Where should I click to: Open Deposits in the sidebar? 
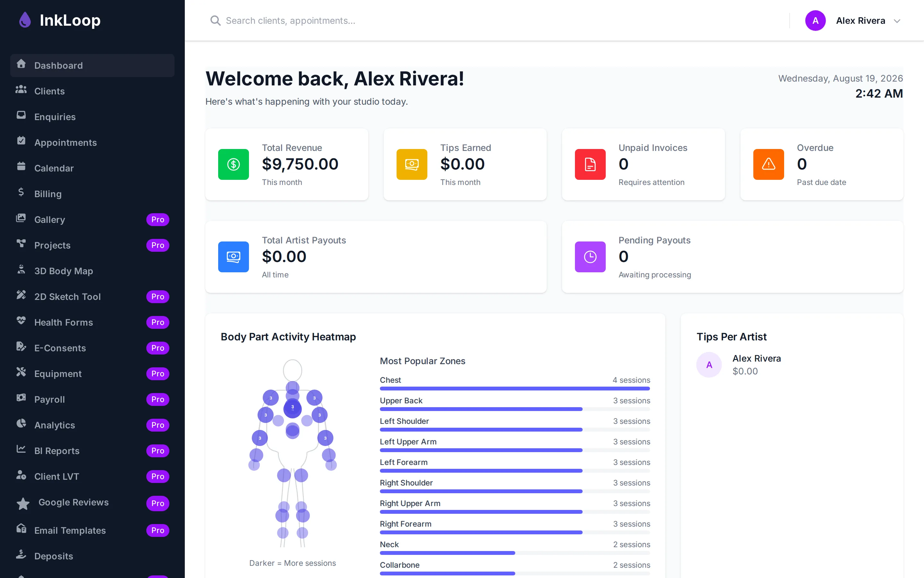pyautogui.click(x=92, y=556)
